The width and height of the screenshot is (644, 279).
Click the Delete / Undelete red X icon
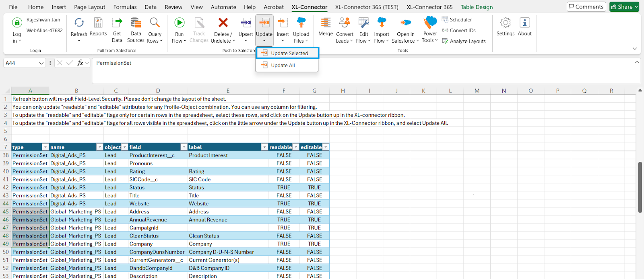click(x=223, y=22)
